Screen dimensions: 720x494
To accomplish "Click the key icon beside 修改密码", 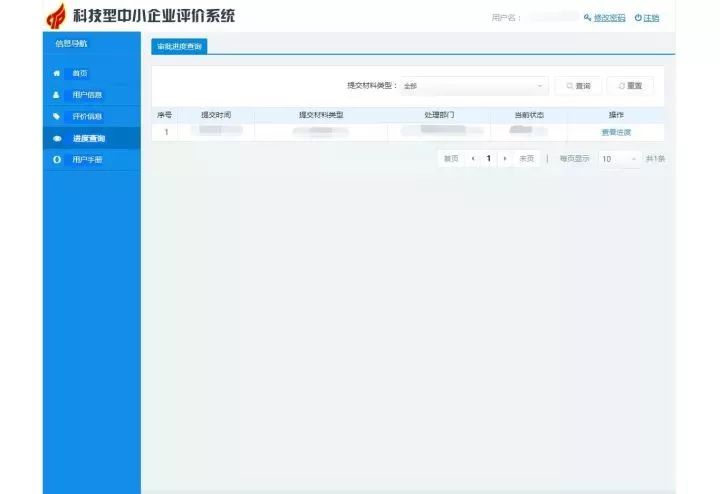I will click(x=587, y=18).
